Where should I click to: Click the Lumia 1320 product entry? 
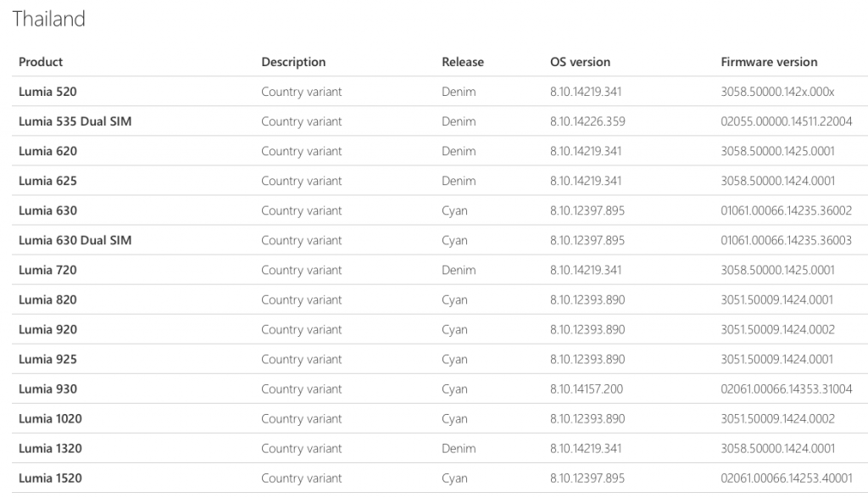click(50, 449)
